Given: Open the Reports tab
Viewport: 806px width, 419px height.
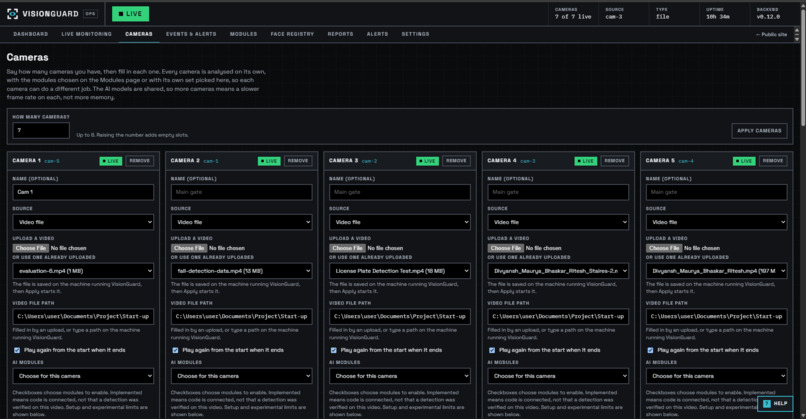Looking at the screenshot, I should click(x=340, y=34).
